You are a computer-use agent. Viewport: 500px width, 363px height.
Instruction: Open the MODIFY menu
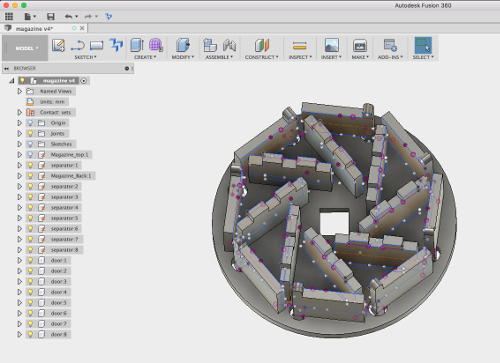183,57
